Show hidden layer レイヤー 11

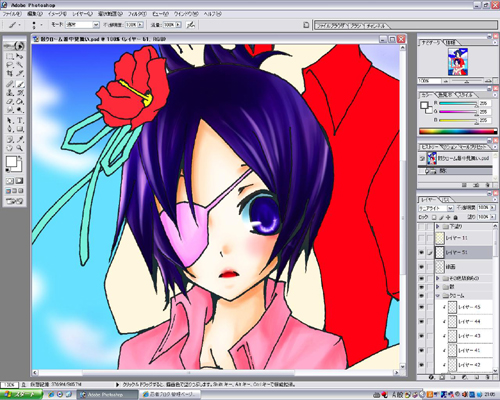[x=421, y=238]
